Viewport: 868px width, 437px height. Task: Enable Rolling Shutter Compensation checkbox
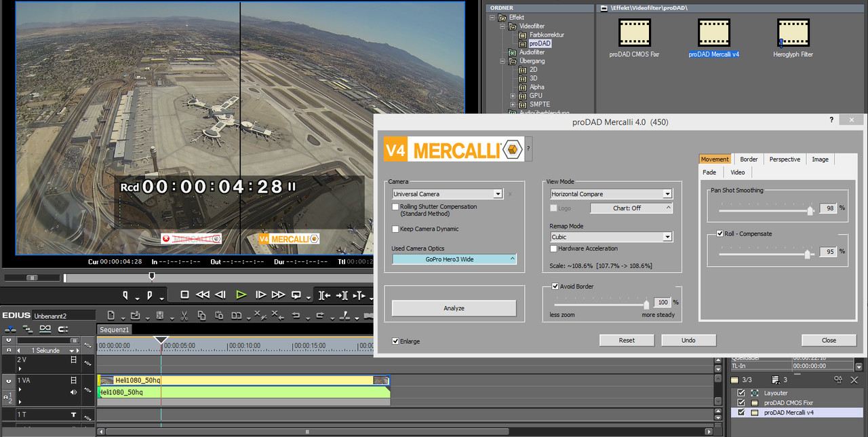(x=395, y=206)
